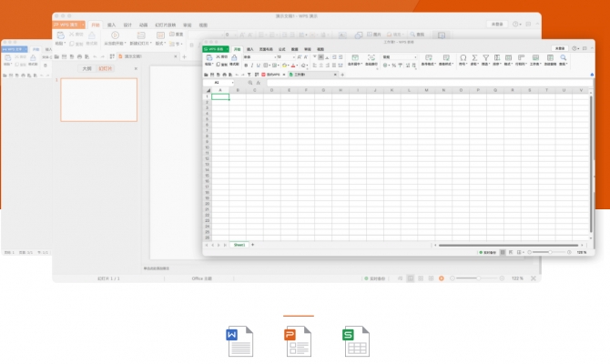Open the 插入 tab in the spreadsheet ribbon
The height and width of the screenshot is (364, 610).
[x=249, y=47]
